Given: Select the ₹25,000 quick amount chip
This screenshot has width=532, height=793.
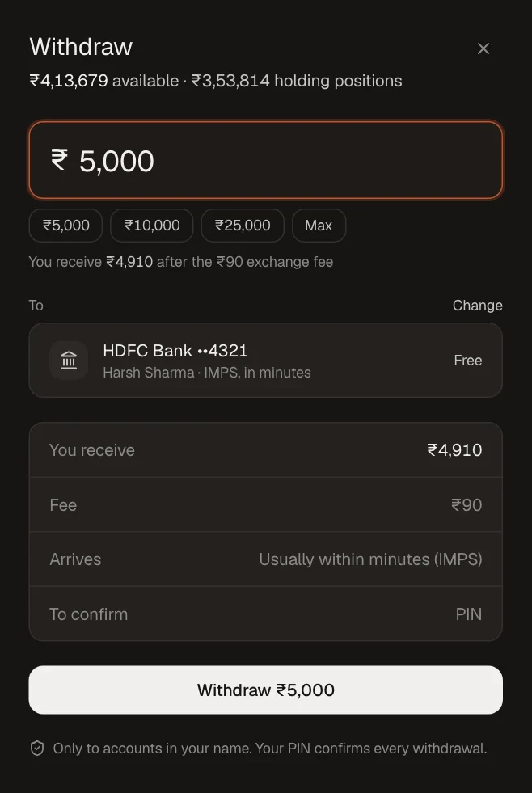Looking at the screenshot, I should coord(243,225).
